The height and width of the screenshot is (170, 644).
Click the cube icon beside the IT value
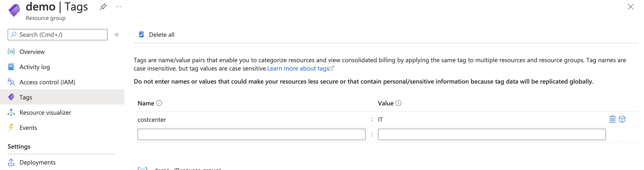tap(622, 119)
